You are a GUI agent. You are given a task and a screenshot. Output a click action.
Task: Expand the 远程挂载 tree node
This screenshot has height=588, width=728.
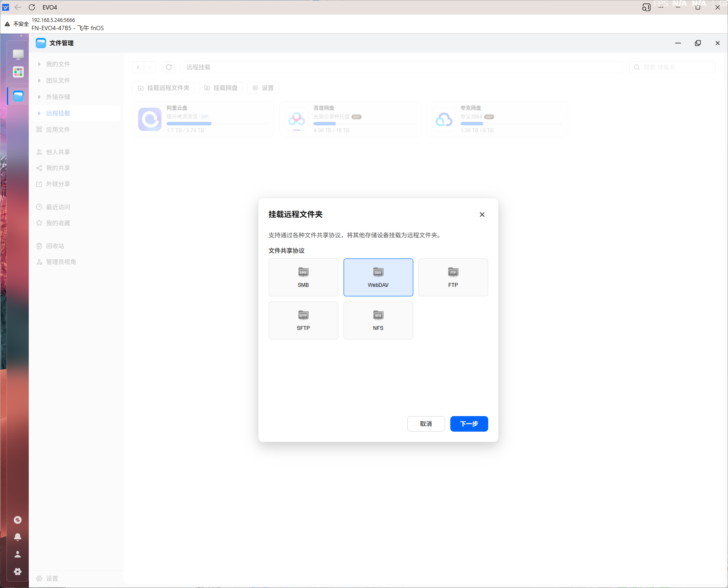coord(39,113)
